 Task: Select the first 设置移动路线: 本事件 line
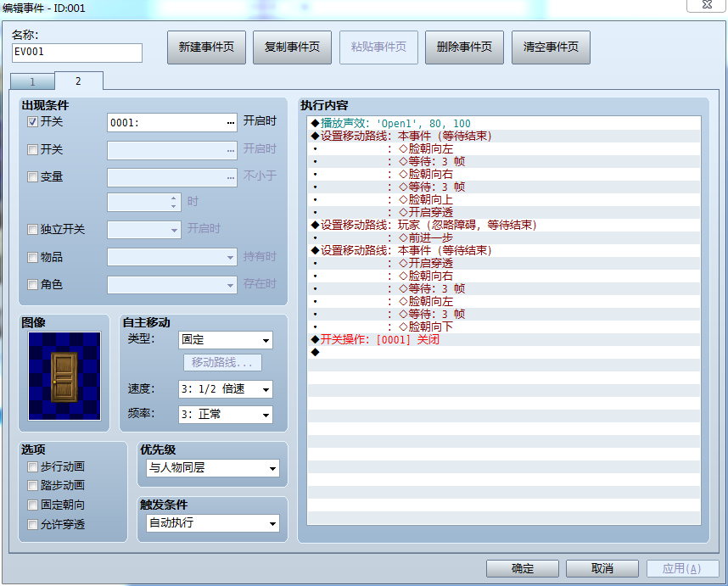(504, 136)
